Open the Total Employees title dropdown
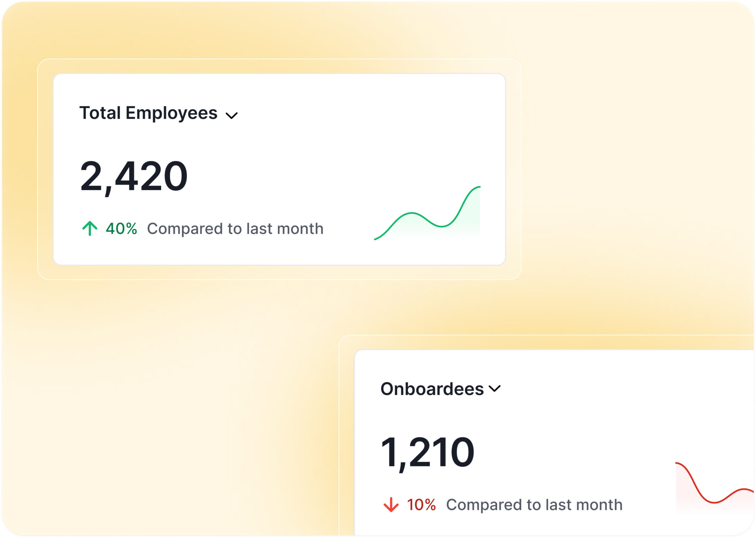 point(148,113)
